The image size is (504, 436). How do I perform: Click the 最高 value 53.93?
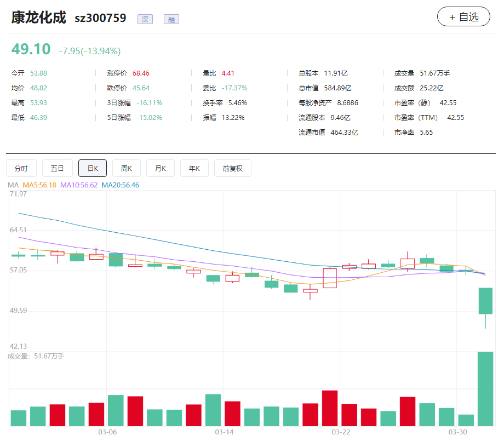click(38, 103)
